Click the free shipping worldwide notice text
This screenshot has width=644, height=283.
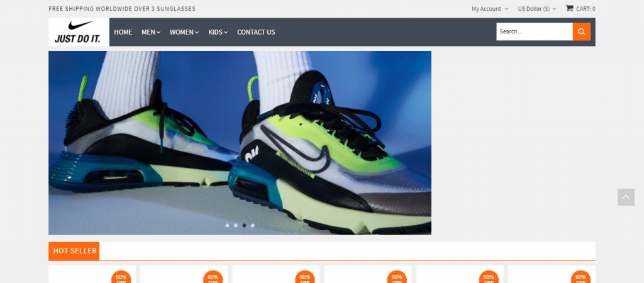pyautogui.click(x=122, y=9)
